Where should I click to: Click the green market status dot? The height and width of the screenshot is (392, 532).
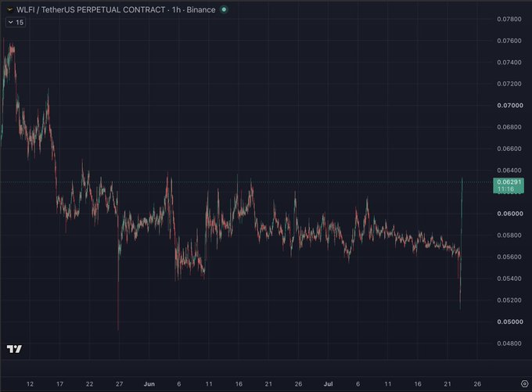point(224,9)
